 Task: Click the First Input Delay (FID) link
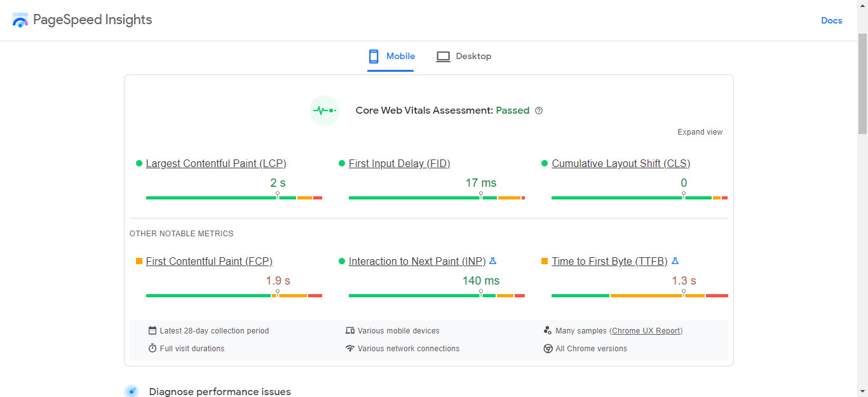point(399,164)
